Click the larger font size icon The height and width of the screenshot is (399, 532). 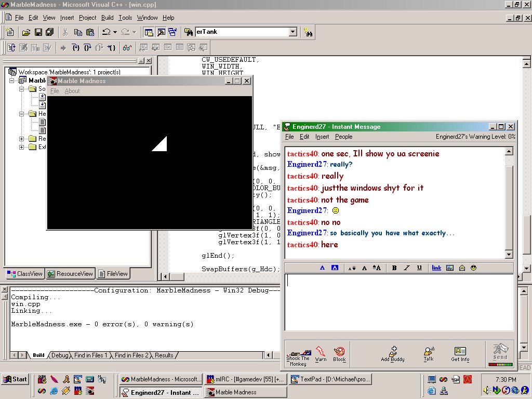tap(377, 268)
